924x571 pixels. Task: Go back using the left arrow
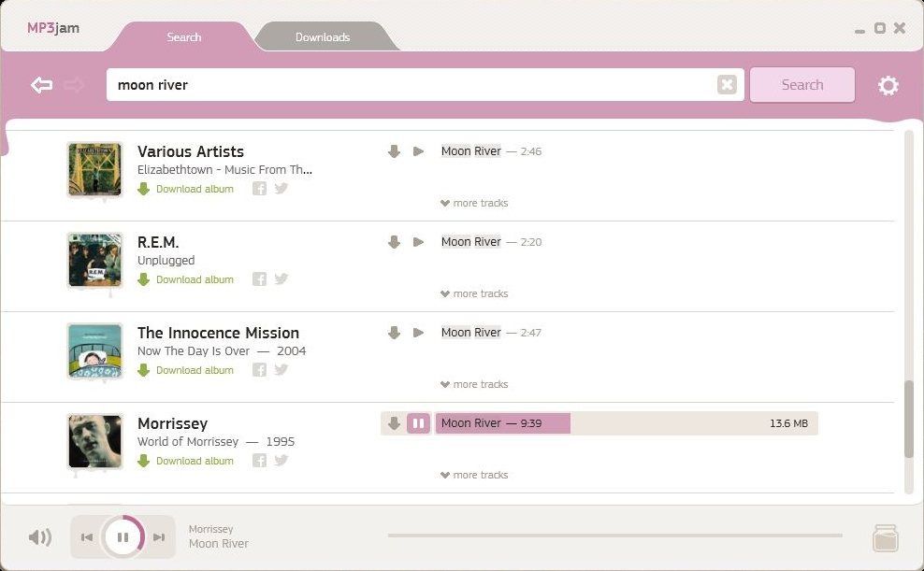click(x=42, y=85)
